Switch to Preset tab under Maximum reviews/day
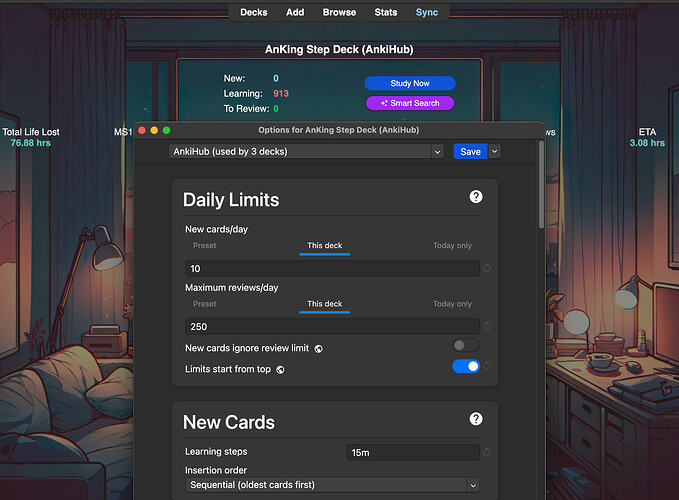 point(204,304)
